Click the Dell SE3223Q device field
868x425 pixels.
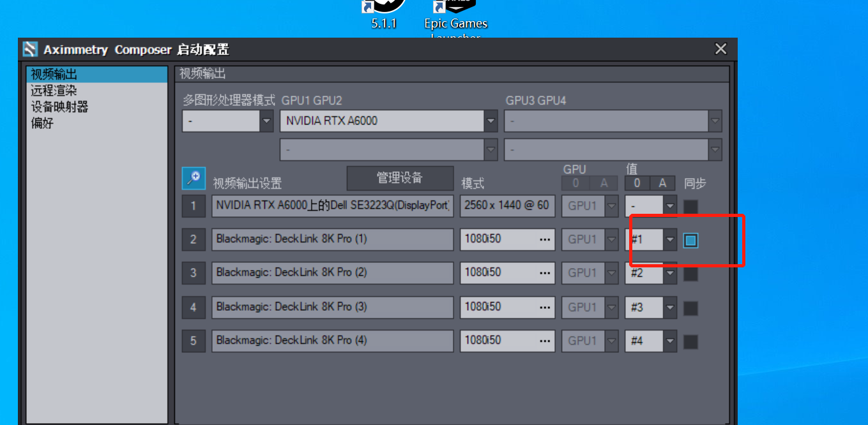tap(333, 206)
